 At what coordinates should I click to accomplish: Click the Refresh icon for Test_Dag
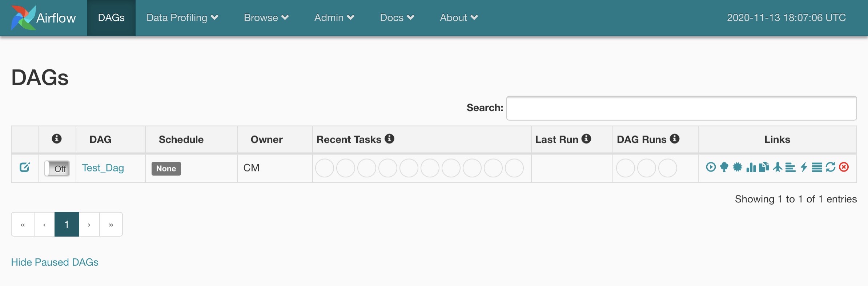click(831, 167)
